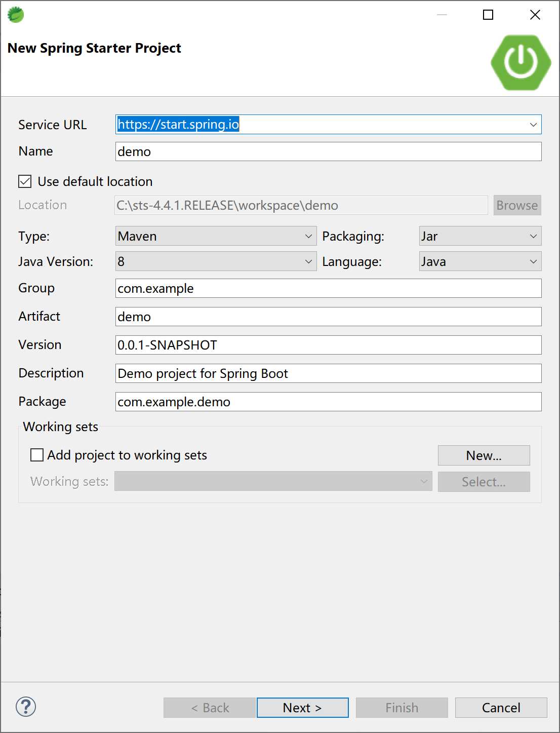Viewport: 560px width, 733px height.
Task: Click into the Name text field
Action: tap(328, 151)
